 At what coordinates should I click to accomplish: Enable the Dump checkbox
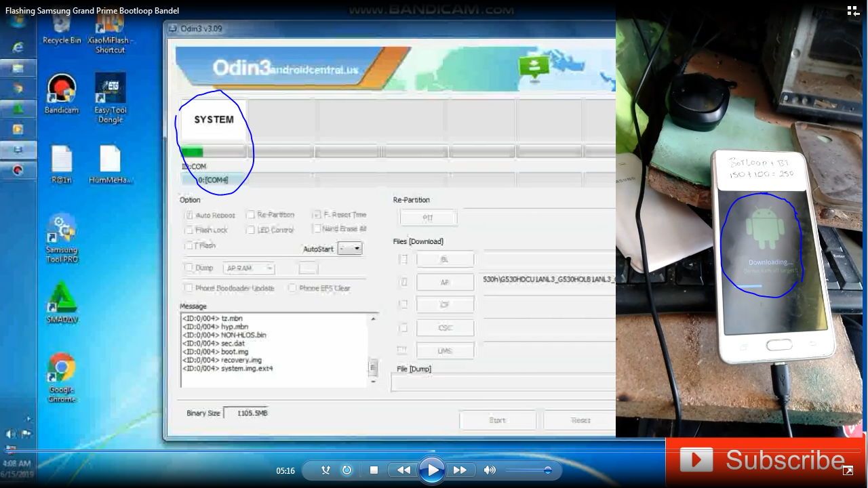pos(189,268)
